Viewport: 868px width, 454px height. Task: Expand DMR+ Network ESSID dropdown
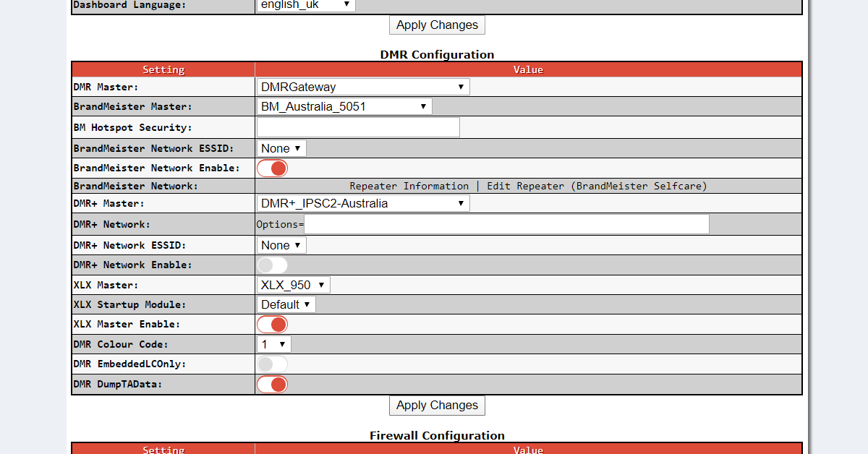[x=281, y=245]
